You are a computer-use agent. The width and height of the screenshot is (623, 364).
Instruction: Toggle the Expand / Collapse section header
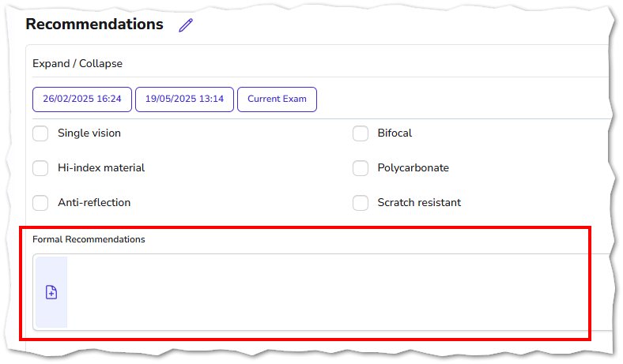pos(77,63)
